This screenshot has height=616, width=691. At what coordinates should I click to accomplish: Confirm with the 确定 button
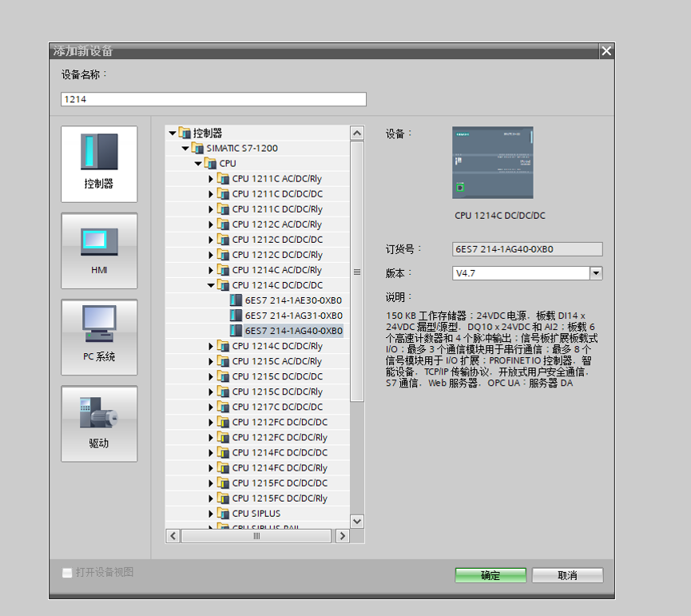490,575
